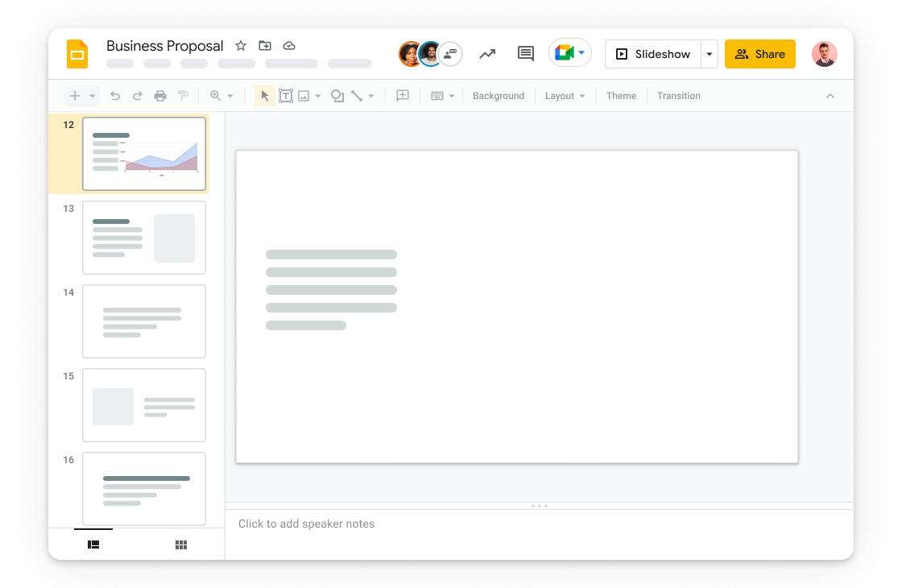This screenshot has height=588, width=902.
Task: Switch to filmstrip view of slides
Action: [93, 545]
